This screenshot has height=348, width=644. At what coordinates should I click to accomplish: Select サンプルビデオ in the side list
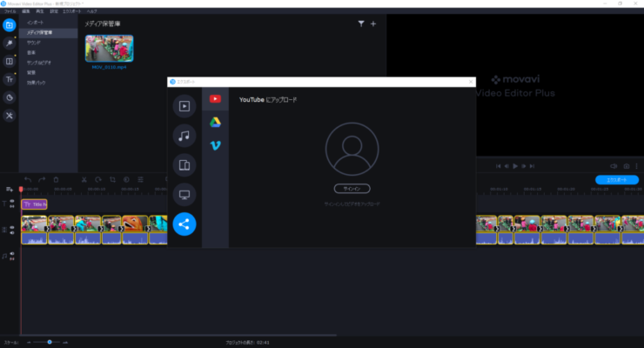pos(49,63)
